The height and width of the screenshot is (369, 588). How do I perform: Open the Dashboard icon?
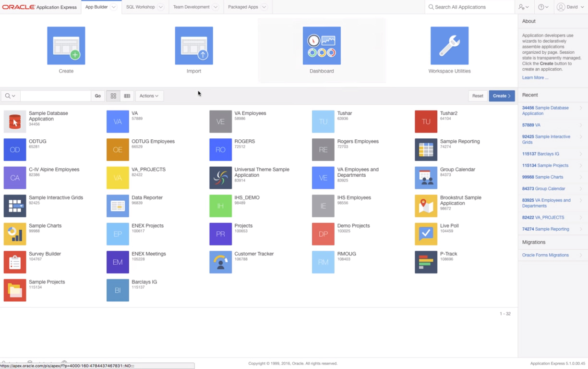point(322,46)
